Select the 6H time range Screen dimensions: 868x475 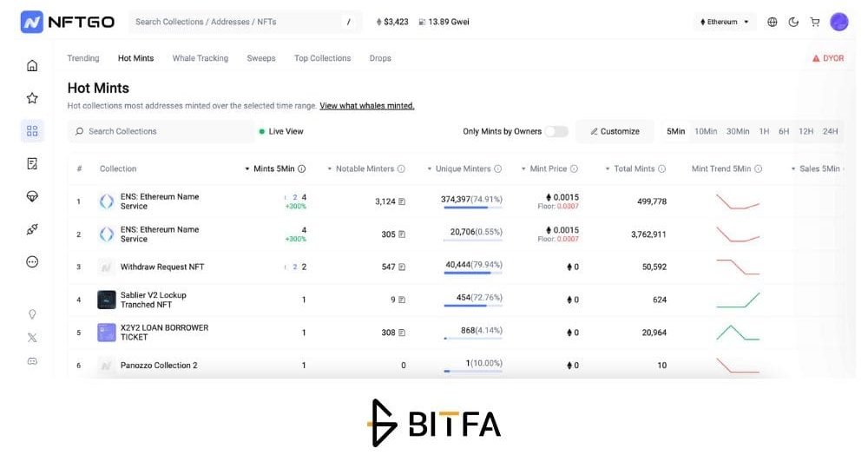pos(784,131)
